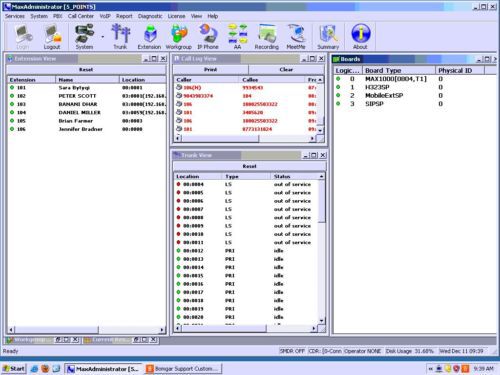This screenshot has height=375, width=500.
Task: Click the Caller column header
Action: pyautogui.click(x=207, y=80)
